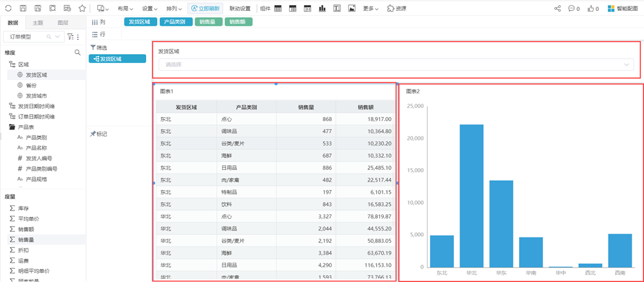Click the filter-list icon next to 订单模型
The height and width of the screenshot is (282, 644).
click(71, 37)
